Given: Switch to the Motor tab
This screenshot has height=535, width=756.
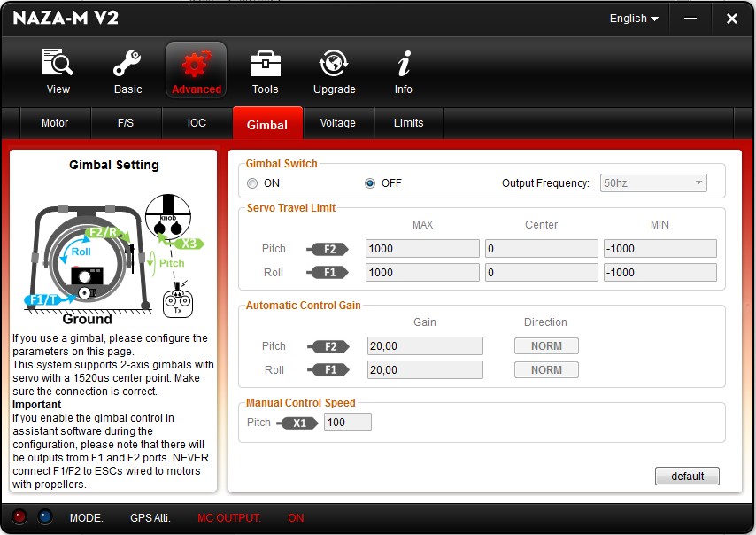Looking at the screenshot, I should (55, 123).
